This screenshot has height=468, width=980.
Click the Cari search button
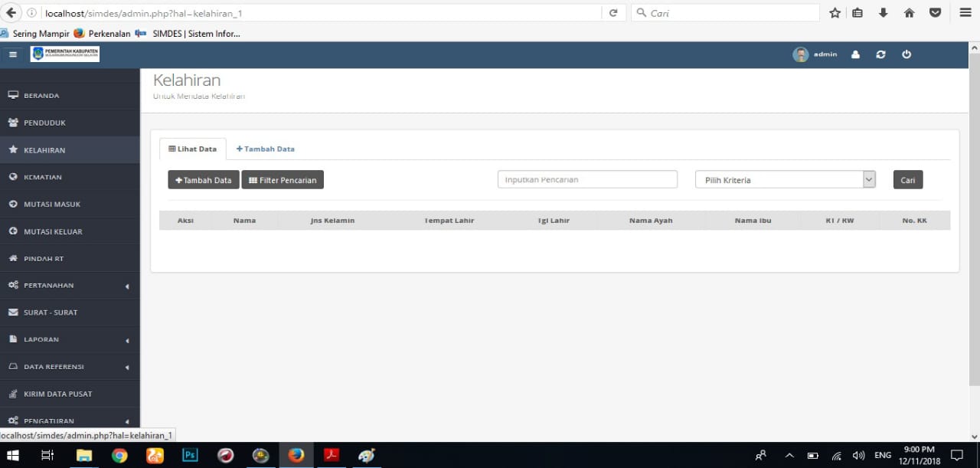pos(908,180)
